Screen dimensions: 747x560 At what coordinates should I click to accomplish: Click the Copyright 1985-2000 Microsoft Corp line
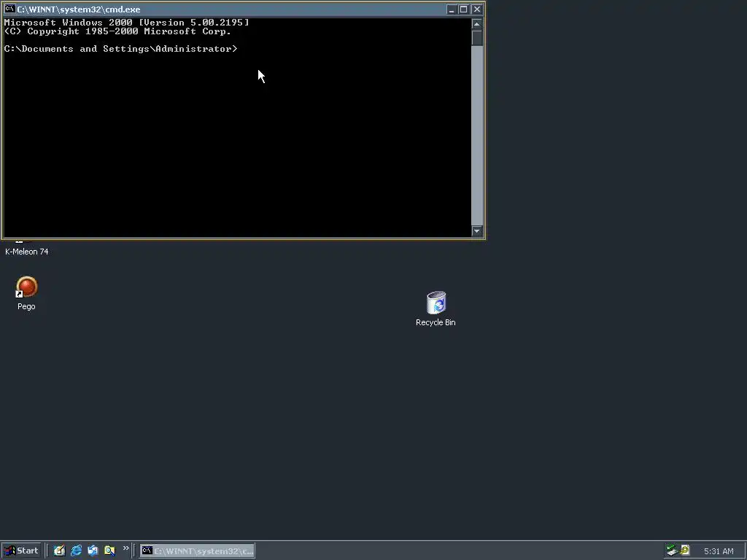[117, 31]
